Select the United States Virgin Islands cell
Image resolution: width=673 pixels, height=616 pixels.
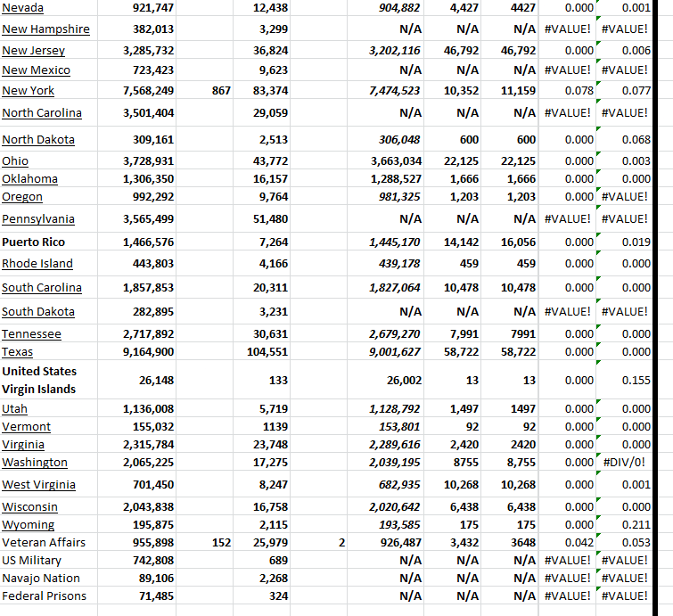pyautogui.click(x=39, y=380)
